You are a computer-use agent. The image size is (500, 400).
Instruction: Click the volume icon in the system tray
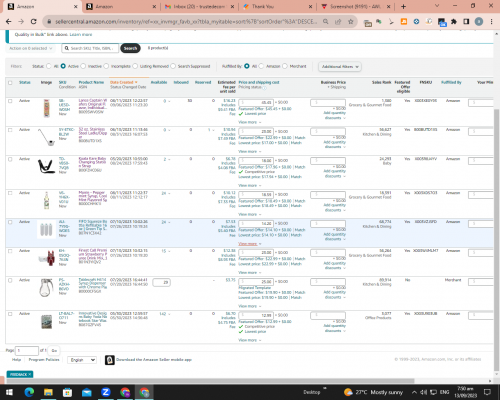click(423, 392)
